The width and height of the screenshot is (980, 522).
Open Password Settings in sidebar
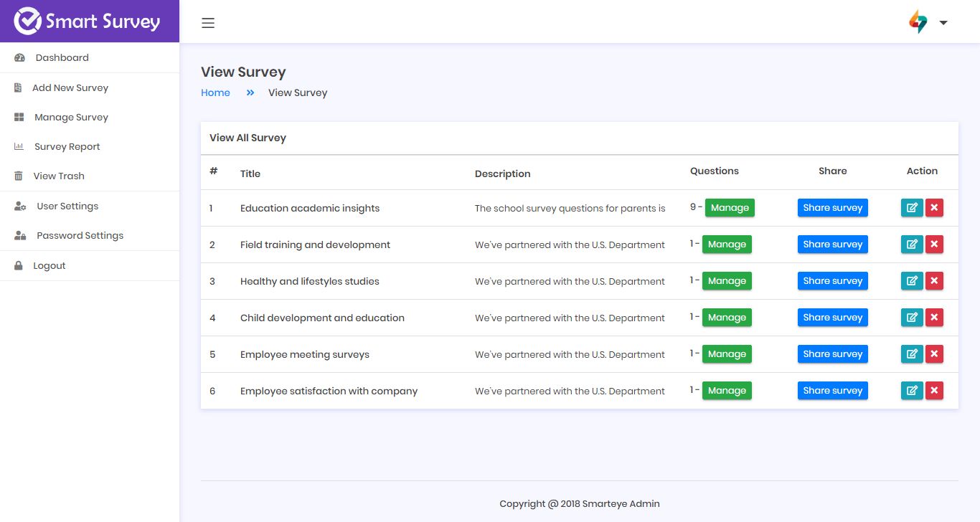pos(80,236)
